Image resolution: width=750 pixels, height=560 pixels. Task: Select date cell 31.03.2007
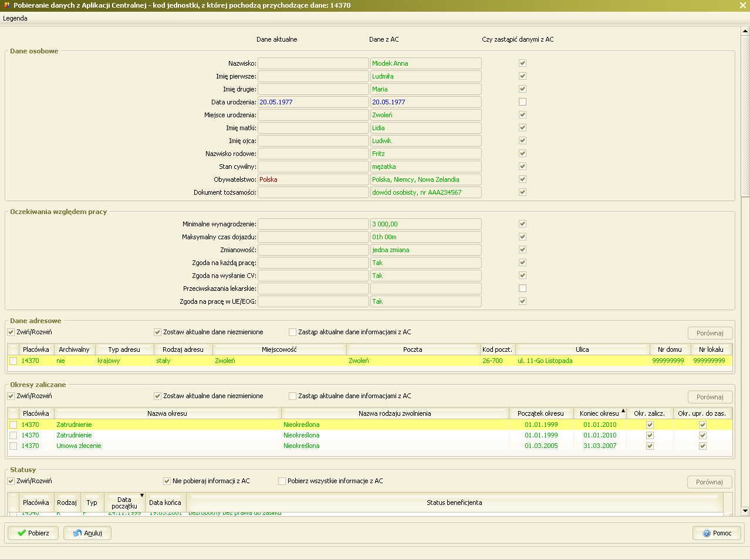(600, 446)
